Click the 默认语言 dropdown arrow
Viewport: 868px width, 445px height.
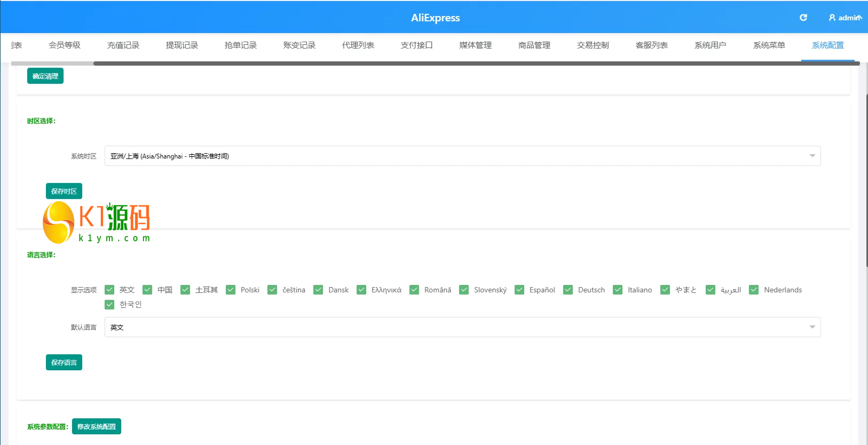(812, 327)
